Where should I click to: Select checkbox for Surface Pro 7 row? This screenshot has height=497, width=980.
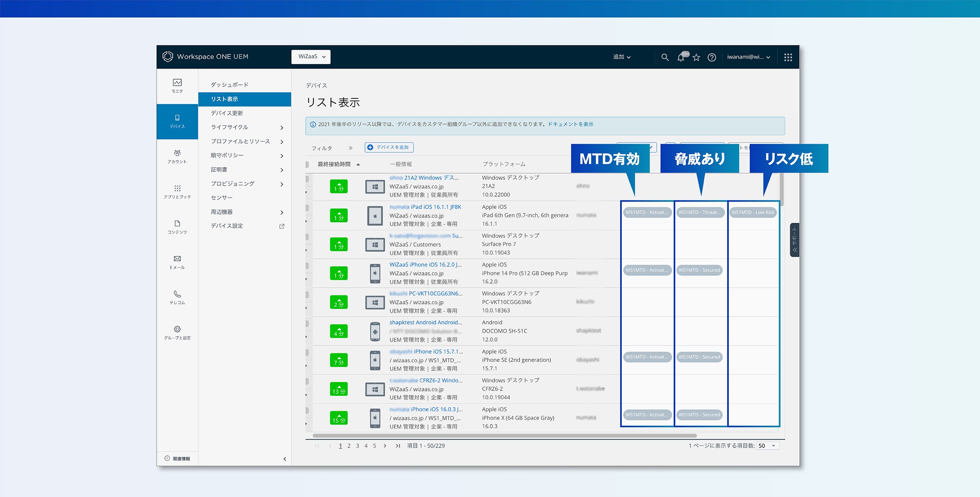pyautogui.click(x=307, y=237)
